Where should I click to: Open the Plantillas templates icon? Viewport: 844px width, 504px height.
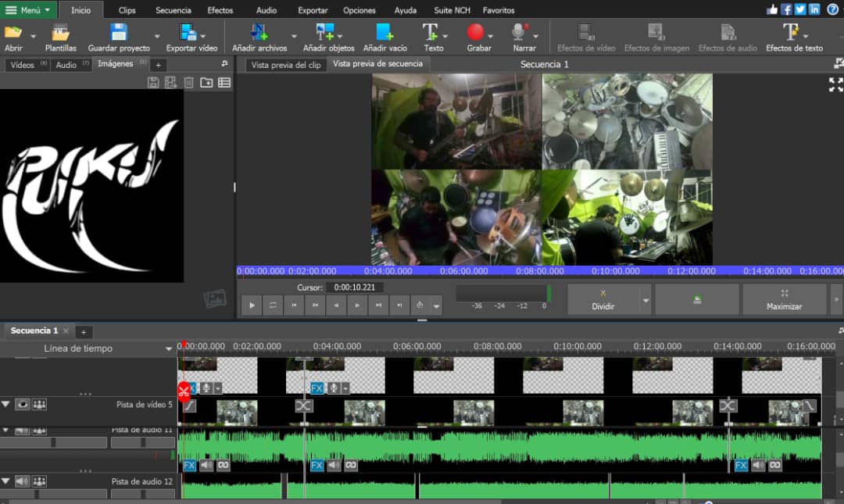click(60, 33)
